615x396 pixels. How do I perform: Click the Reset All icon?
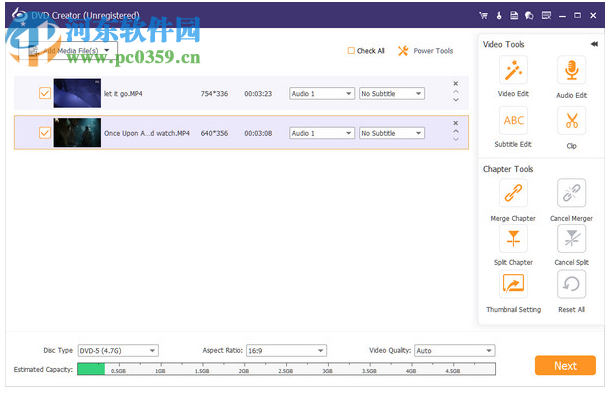click(571, 284)
